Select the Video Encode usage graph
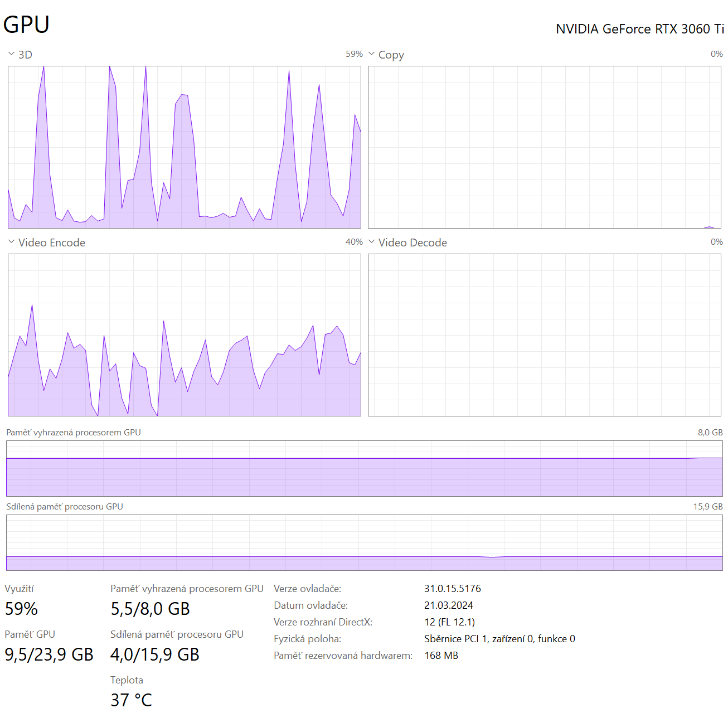Screen dimensions: 728x713 pyautogui.click(x=184, y=335)
